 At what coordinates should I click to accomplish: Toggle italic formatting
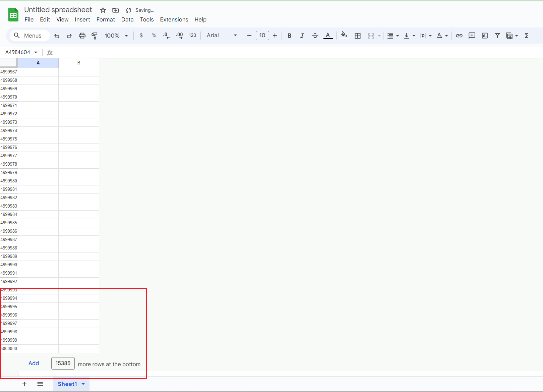pos(302,36)
